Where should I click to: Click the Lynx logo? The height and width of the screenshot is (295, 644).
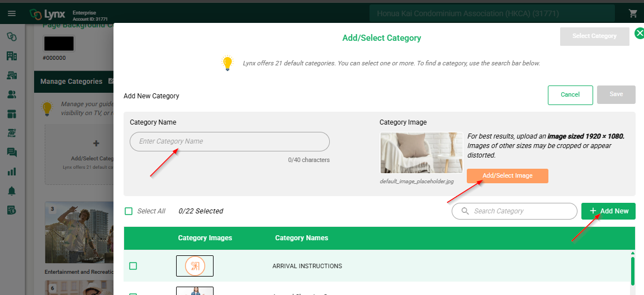pos(47,14)
